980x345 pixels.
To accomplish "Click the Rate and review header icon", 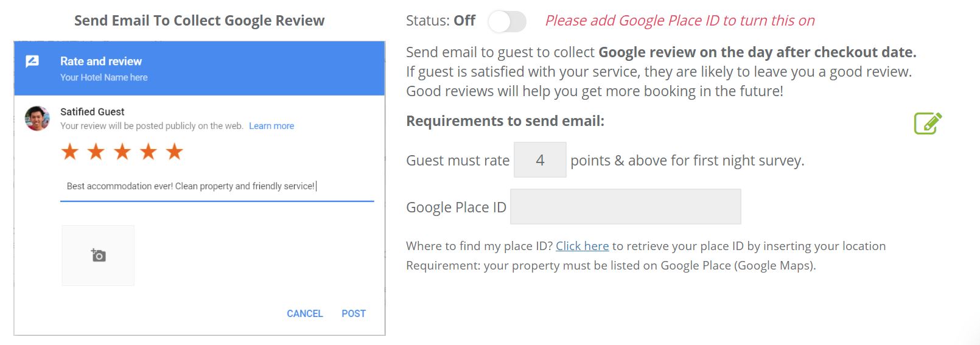I will point(32,61).
